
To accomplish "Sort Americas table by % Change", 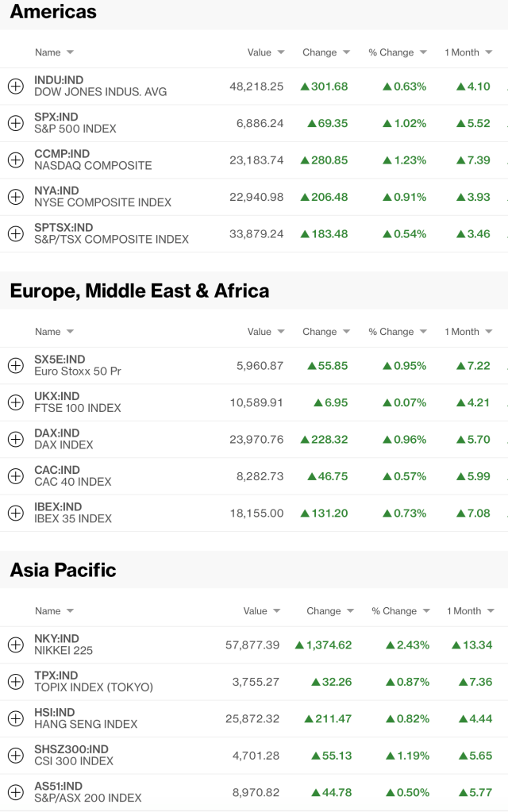I will tap(398, 52).
